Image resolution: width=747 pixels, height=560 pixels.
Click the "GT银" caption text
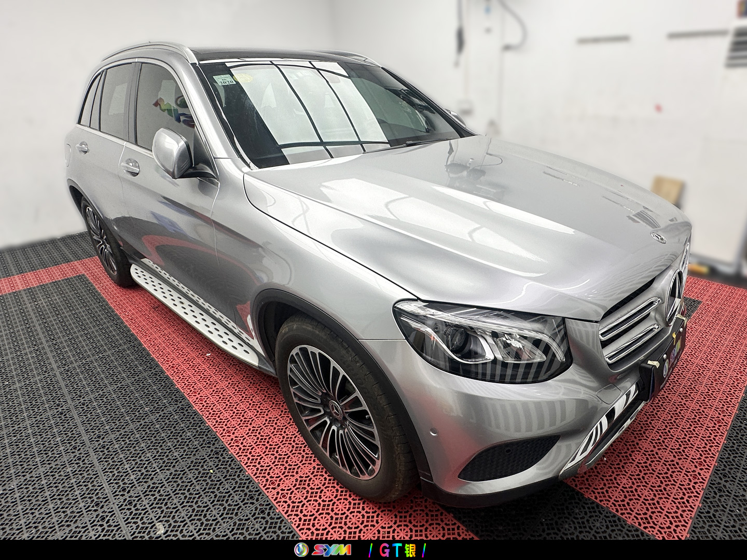coord(397,550)
